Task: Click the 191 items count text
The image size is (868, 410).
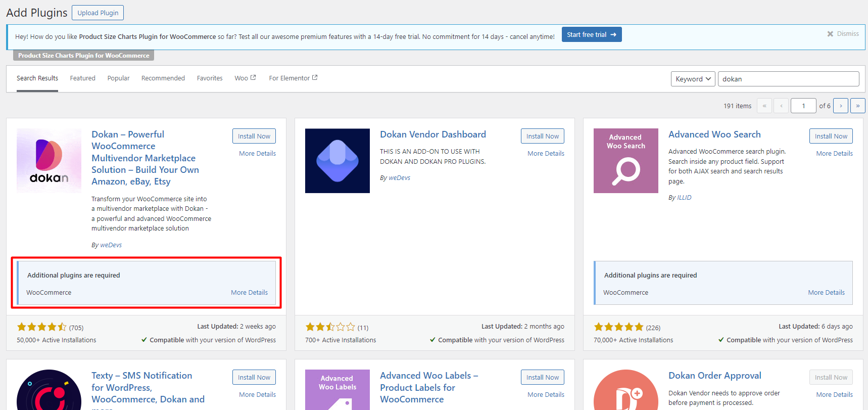Action: 737,106
